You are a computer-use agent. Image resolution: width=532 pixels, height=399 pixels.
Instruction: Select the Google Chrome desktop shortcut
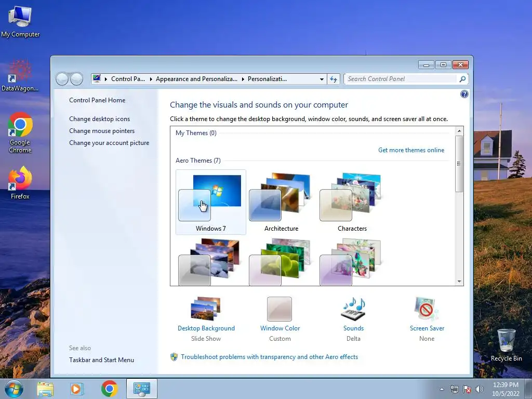click(20, 133)
